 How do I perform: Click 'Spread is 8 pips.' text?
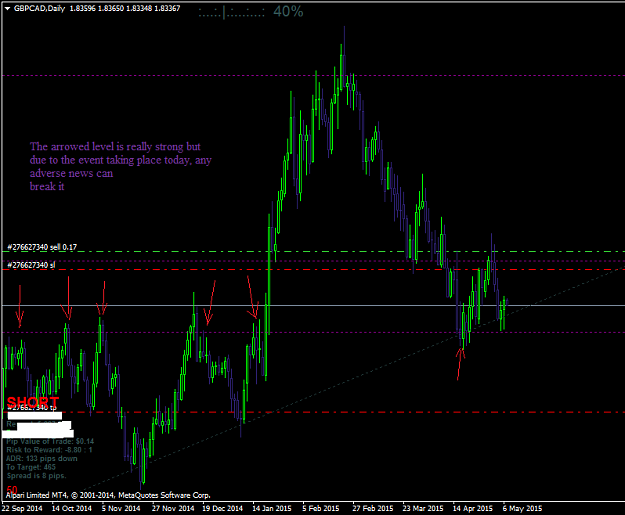point(36,476)
